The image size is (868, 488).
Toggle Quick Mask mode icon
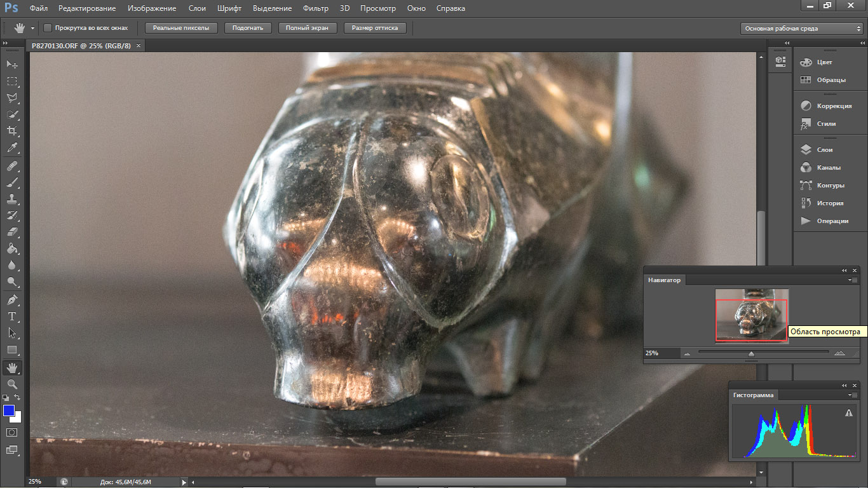12,432
